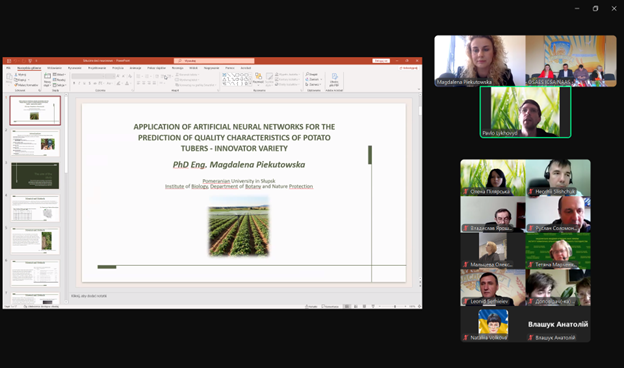Open the font size combo box

(110, 76)
